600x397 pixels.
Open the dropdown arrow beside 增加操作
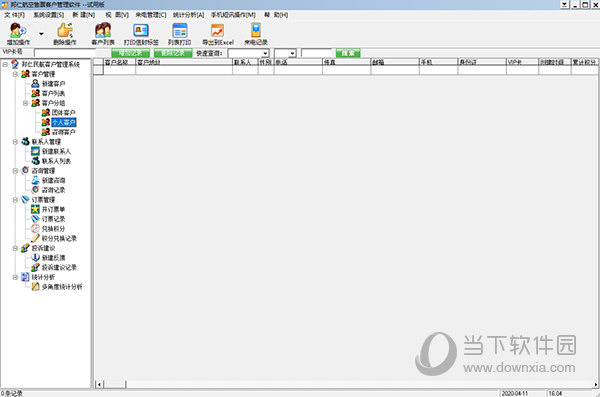(41, 34)
